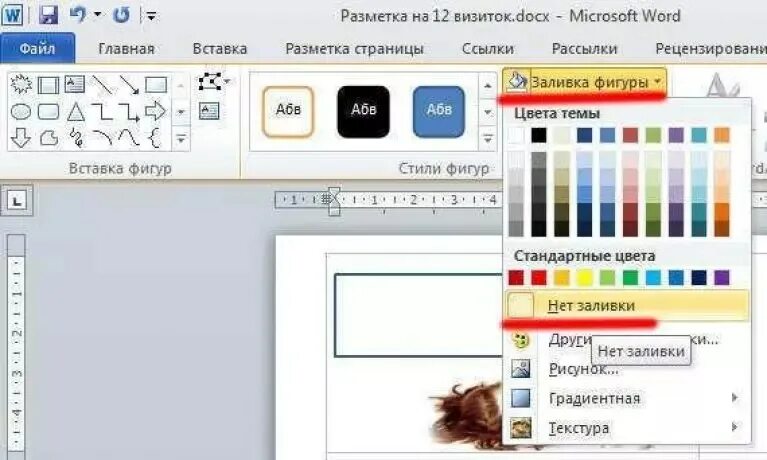Click the Draw Text Box icon

point(209,111)
